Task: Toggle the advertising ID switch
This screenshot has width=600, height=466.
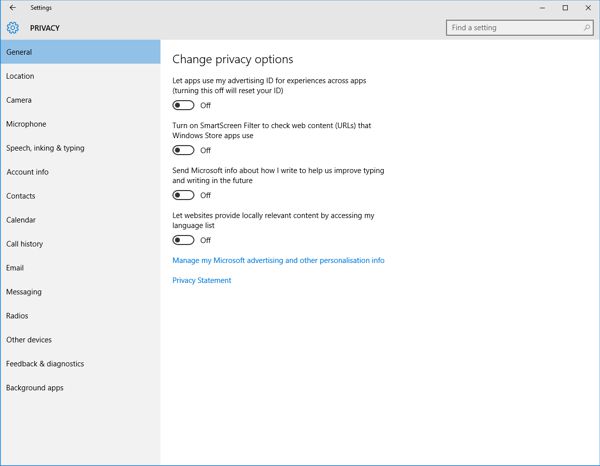Action: tap(183, 105)
